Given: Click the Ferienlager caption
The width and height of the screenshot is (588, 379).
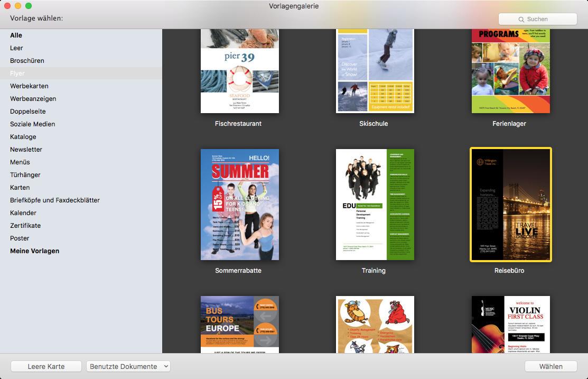Looking at the screenshot, I should (509, 124).
